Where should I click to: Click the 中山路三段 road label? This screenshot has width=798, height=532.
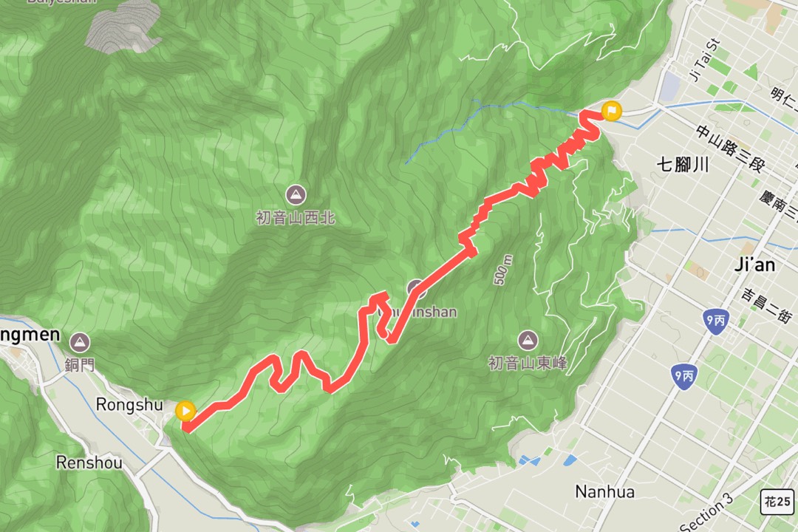(x=731, y=148)
